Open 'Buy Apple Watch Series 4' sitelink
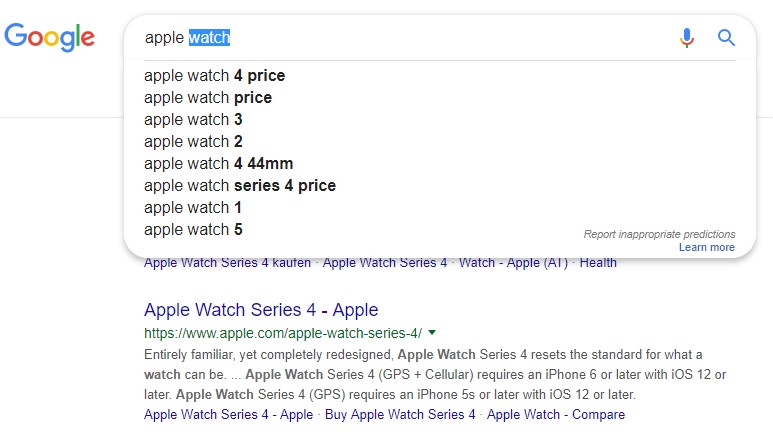Viewport: 773px width, 441px height. point(400,414)
